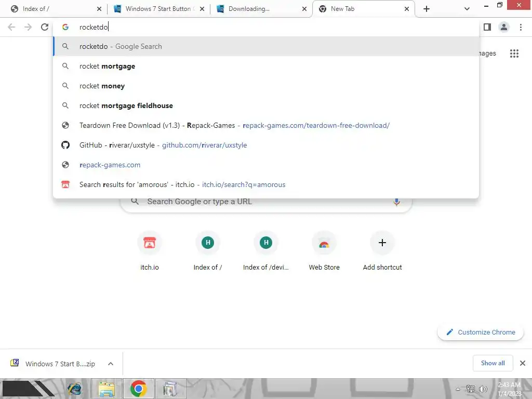This screenshot has width=532, height=399.
Task: Go back using the back arrow
Action: click(x=11, y=27)
